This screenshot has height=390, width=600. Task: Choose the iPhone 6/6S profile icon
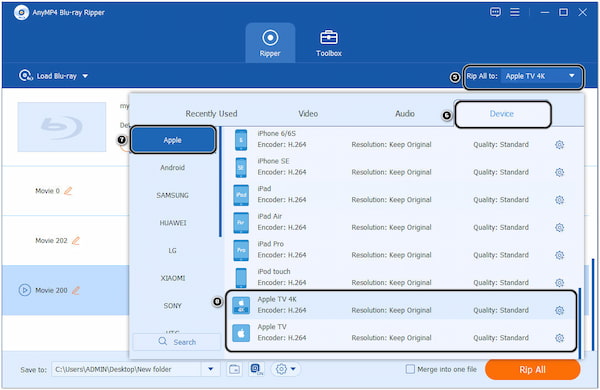(x=241, y=140)
